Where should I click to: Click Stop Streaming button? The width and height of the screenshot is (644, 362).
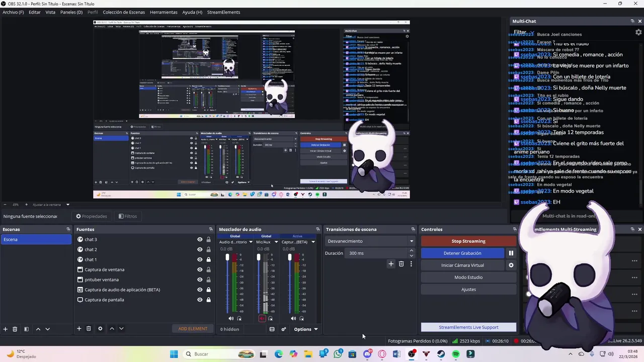(x=468, y=241)
